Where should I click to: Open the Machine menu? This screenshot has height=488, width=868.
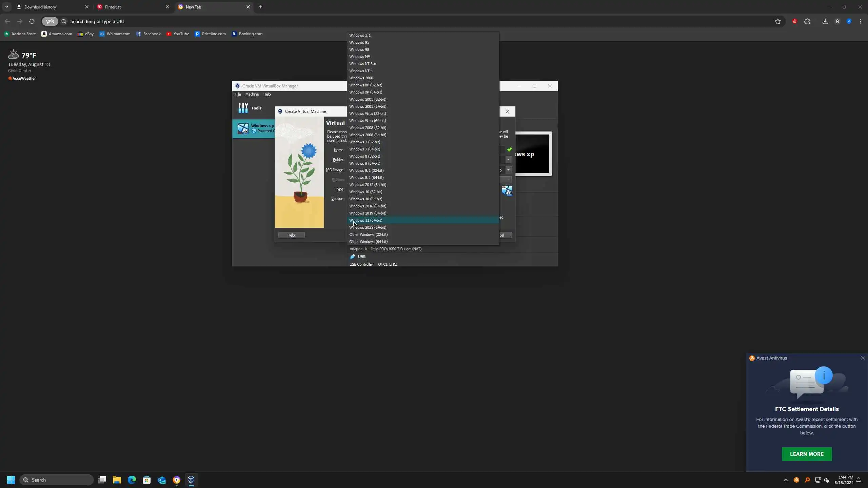[252, 94]
